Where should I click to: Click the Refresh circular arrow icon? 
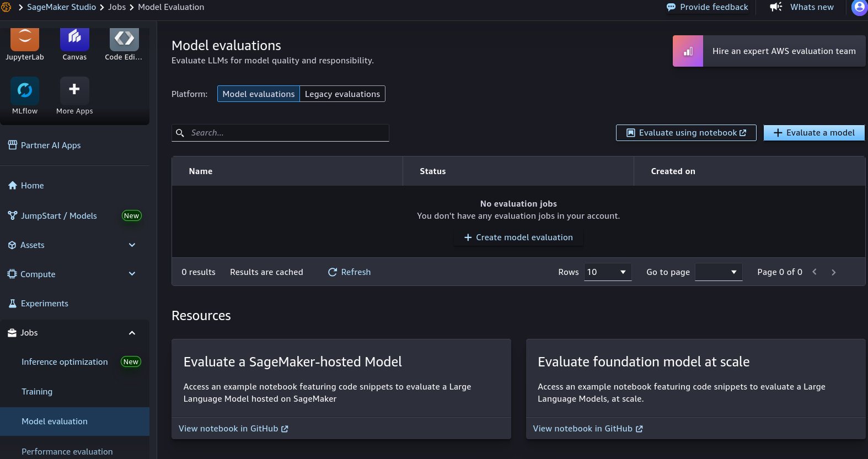click(333, 272)
